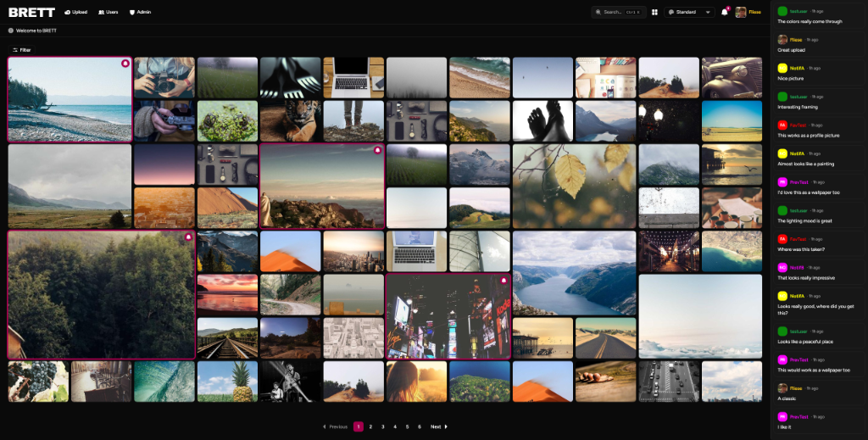868x440 pixels.
Task: Open the Upload page
Action: point(75,12)
